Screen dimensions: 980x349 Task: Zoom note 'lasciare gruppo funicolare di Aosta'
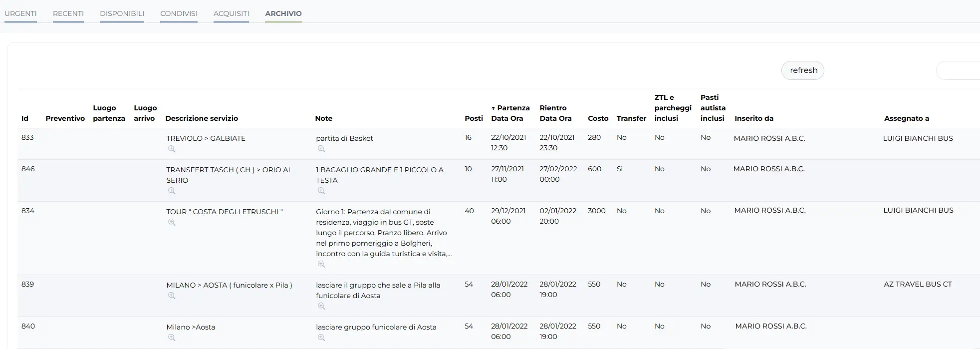pos(321,338)
